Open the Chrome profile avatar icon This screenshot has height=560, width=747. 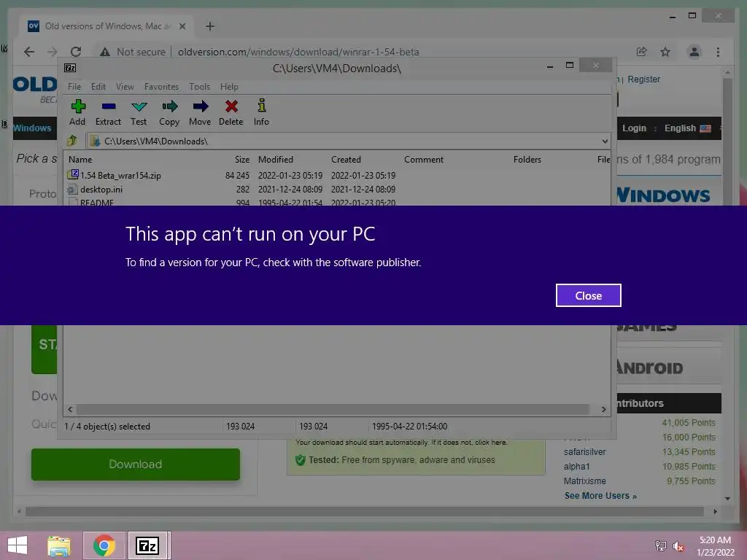pyautogui.click(x=694, y=52)
